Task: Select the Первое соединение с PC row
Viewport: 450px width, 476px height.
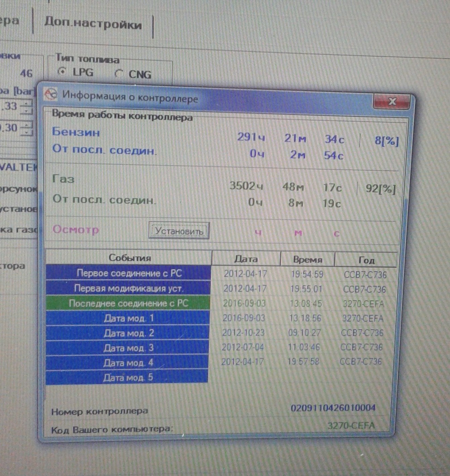Action: pyautogui.click(x=129, y=273)
